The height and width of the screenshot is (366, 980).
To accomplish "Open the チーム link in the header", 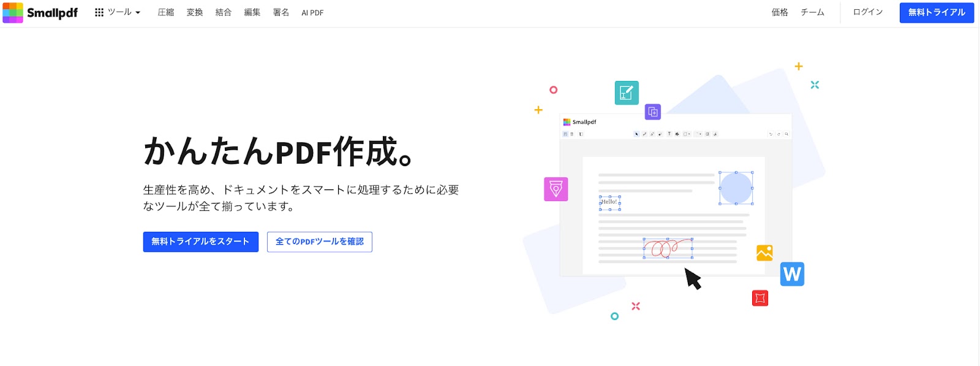I will click(813, 12).
